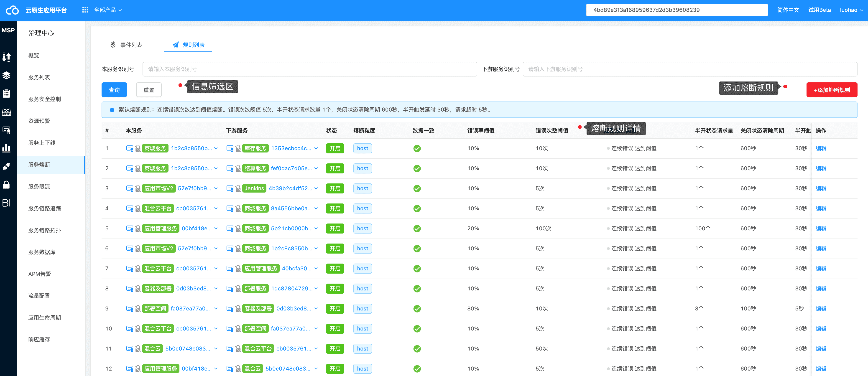The height and width of the screenshot is (376, 868).
Task: Click the green data-consistent check in row 9
Action: pyautogui.click(x=417, y=309)
